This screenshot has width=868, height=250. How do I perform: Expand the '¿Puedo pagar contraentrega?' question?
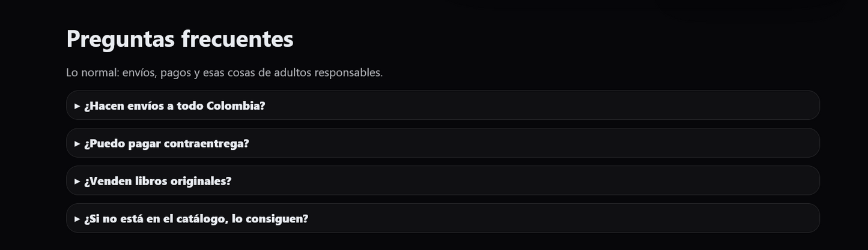click(x=166, y=143)
